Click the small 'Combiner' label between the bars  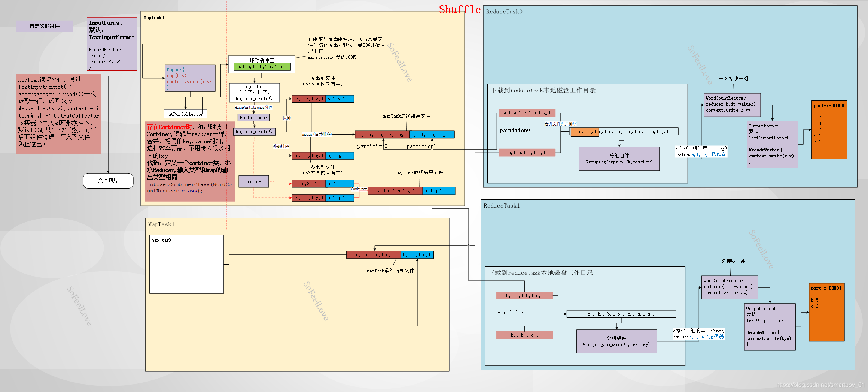click(x=359, y=189)
